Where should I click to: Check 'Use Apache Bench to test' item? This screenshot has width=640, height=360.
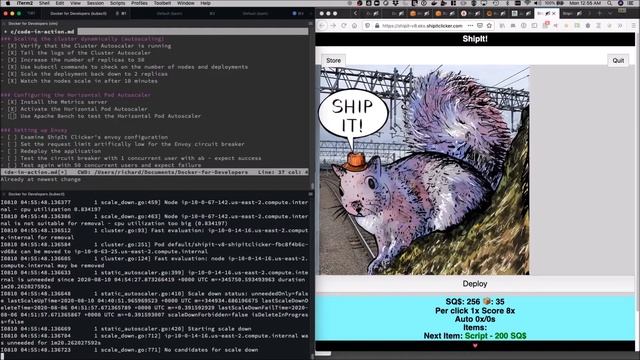(x=12, y=116)
